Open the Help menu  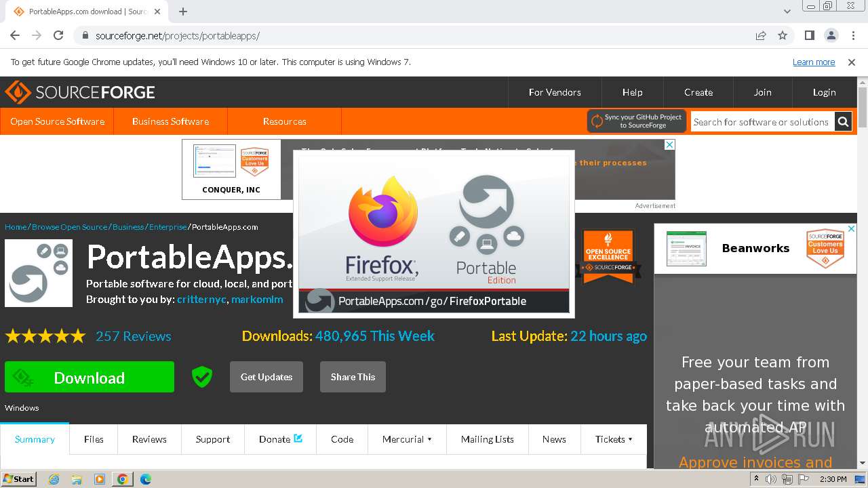[x=632, y=92]
